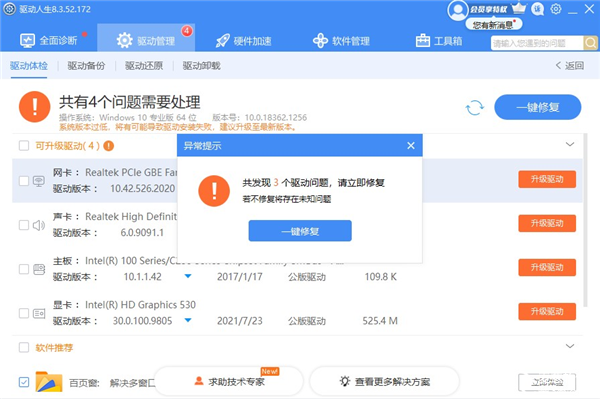
Task: Click the orange warning icon beside 可升级驱动
Action: [109, 146]
